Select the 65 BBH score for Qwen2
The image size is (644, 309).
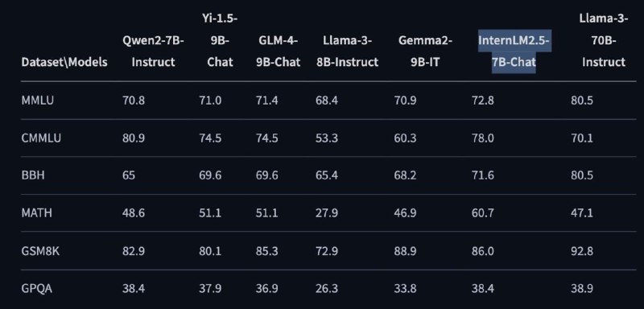pos(129,175)
